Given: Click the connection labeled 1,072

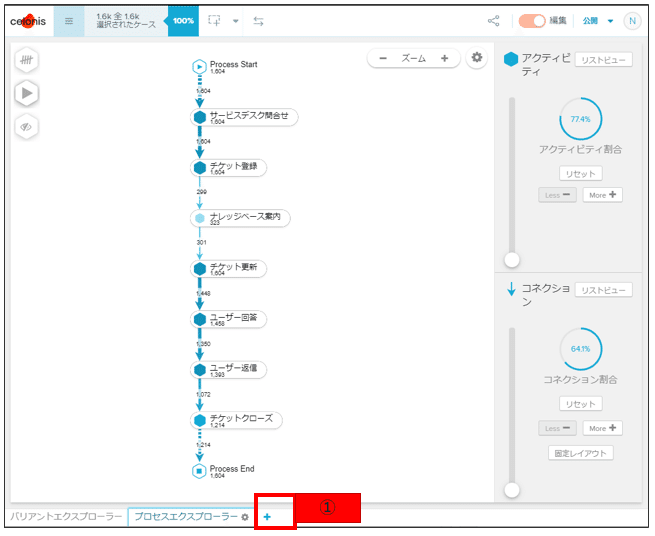Looking at the screenshot, I should point(203,394).
